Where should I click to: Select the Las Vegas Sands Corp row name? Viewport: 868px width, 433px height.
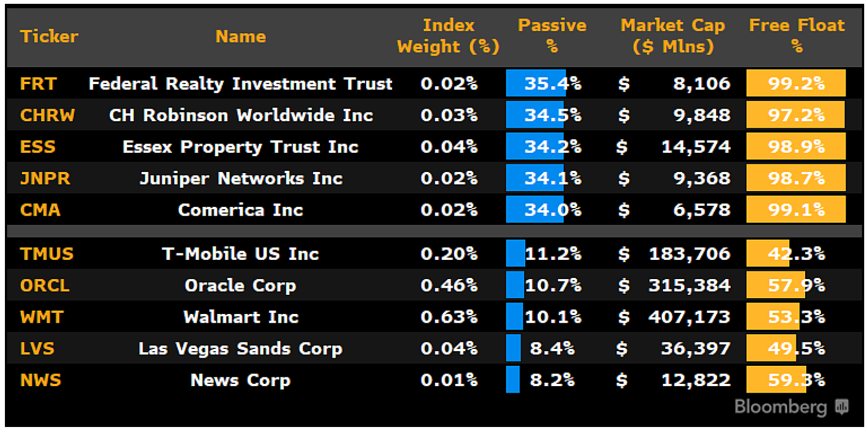click(241, 349)
